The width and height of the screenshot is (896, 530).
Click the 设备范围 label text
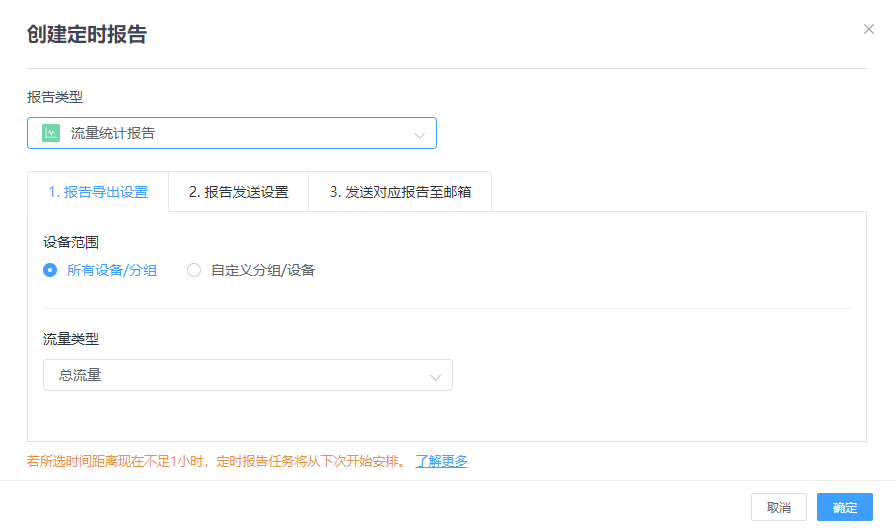coord(71,242)
